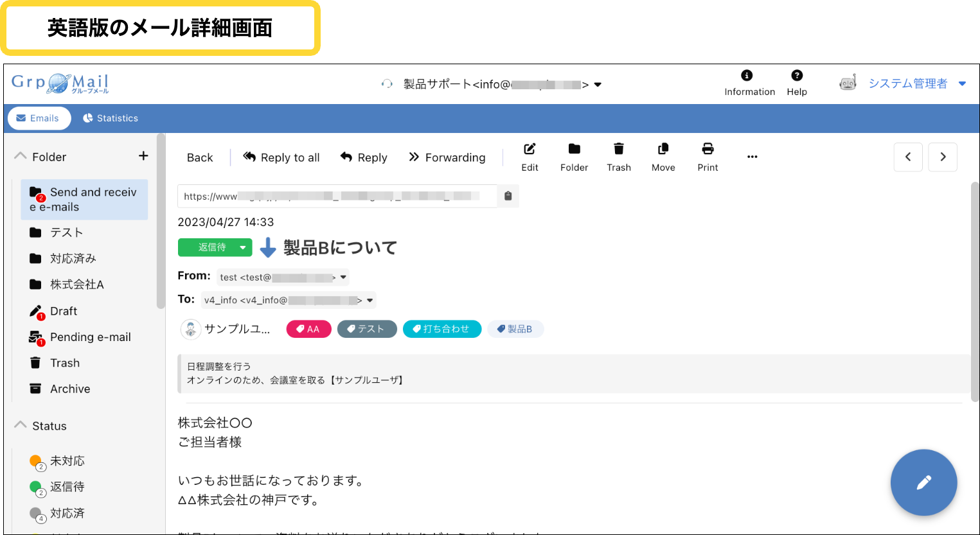Go to next email arrow

click(943, 157)
